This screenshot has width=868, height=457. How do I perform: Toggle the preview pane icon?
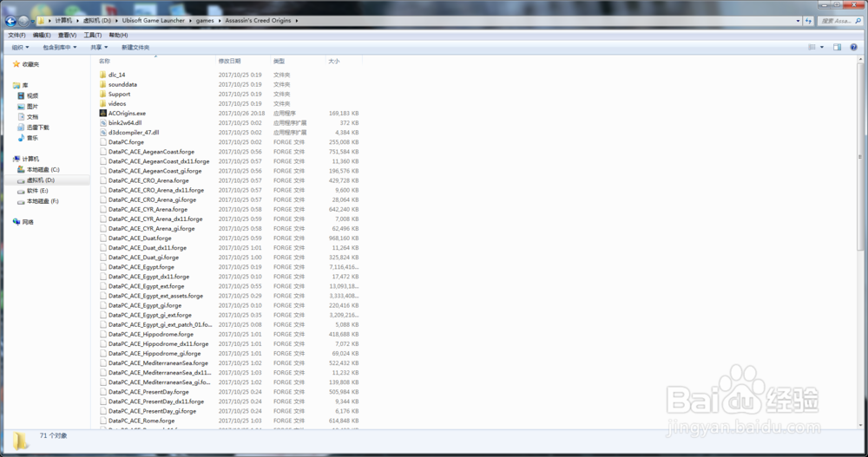point(837,48)
